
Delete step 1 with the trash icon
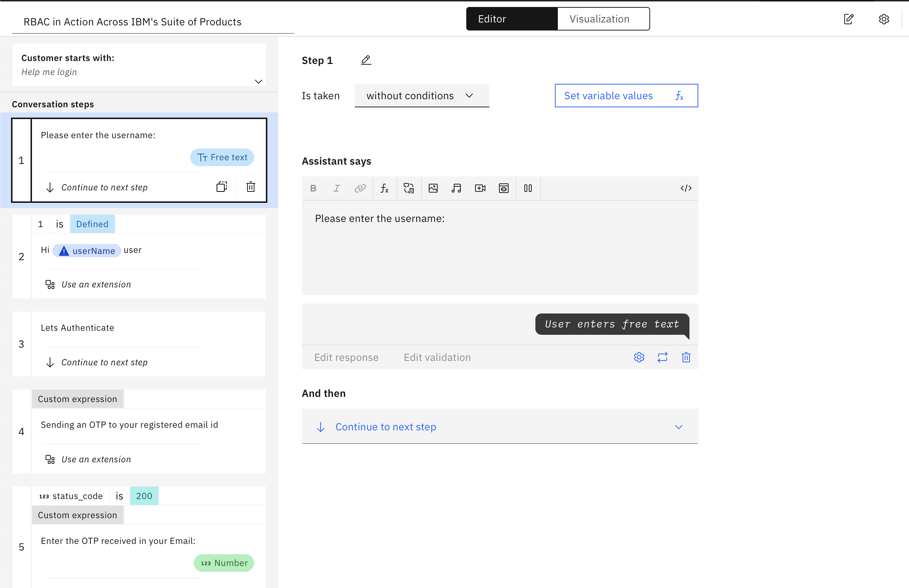coord(250,187)
